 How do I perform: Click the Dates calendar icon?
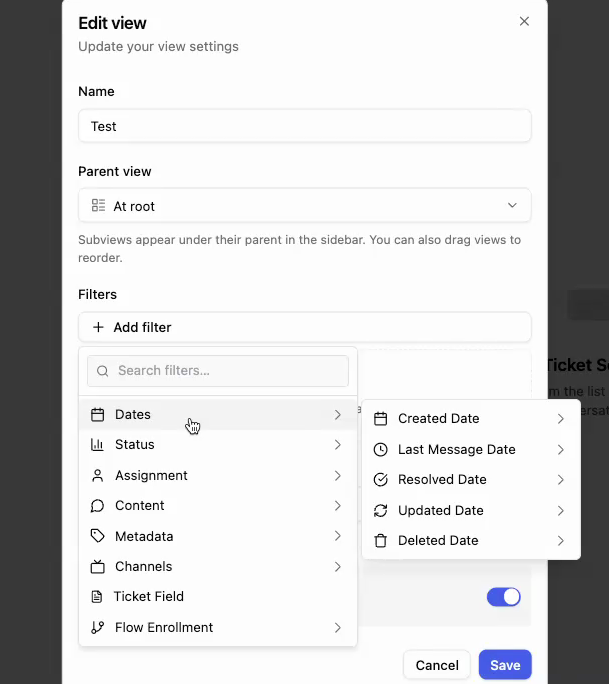coord(98,415)
